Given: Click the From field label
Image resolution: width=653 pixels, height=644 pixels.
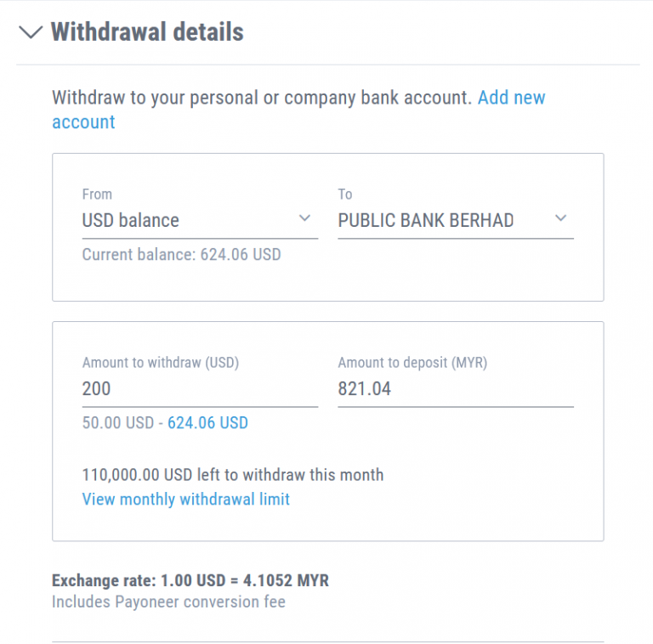Looking at the screenshot, I should tap(97, 195).
